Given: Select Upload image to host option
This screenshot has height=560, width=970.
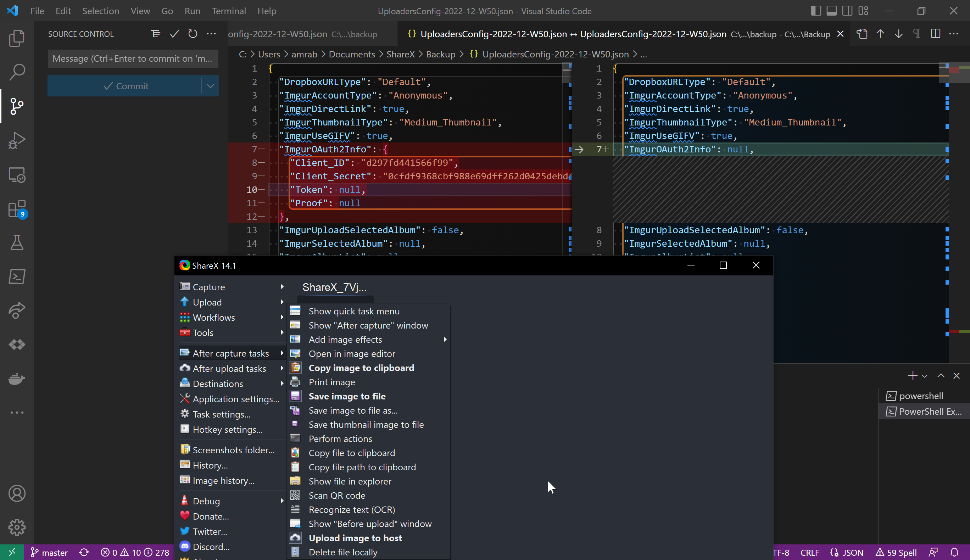Looking at the screenshot, I should coord(356,537).
